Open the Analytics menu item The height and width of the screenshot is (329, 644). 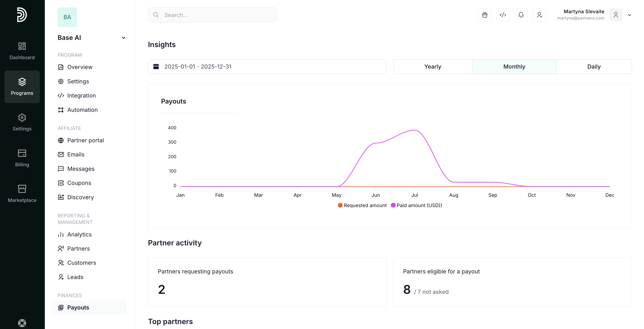tap(79, 234)
